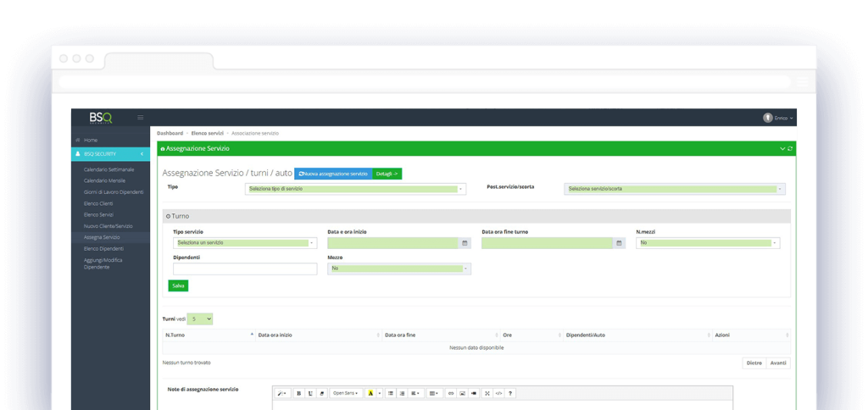The height and width of the screenshot is (410, 868).
Task: Go to Elenco Dipendenti in the sidebar
Action: tap(103, 248)
